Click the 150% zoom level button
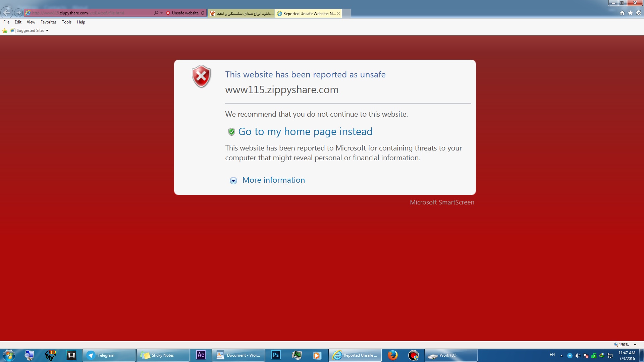This screenshot has width=644, height=362. pos(622,345)
